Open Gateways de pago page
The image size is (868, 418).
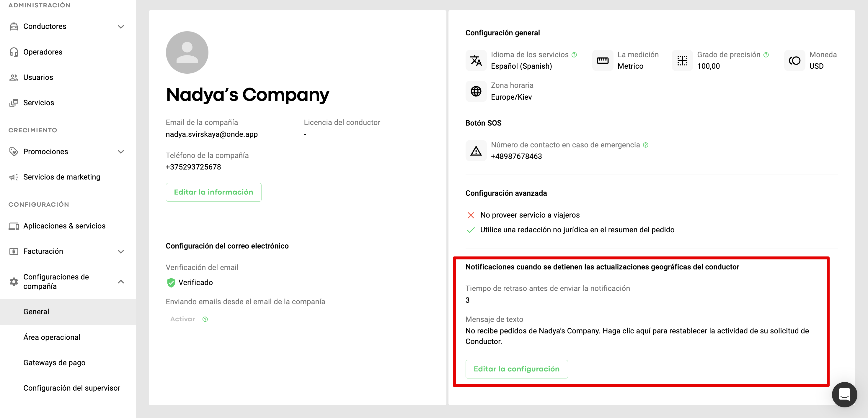(54, 363)
